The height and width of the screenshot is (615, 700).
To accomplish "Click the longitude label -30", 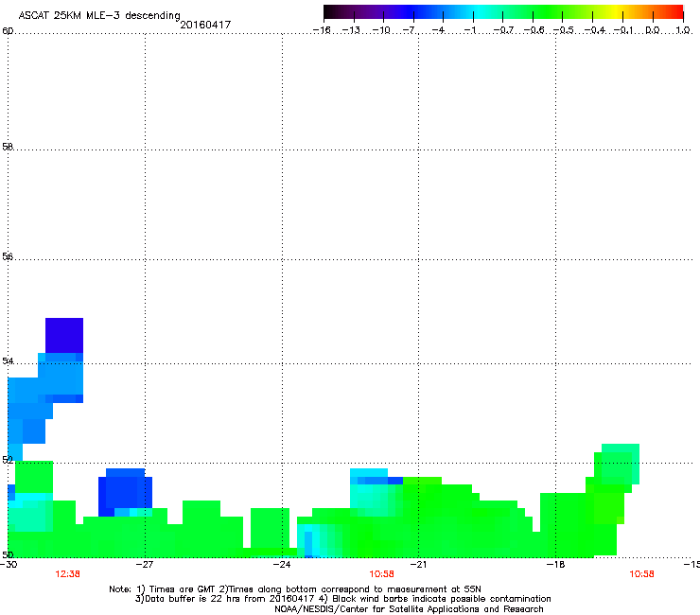I will pyautogui.click(x=9, y=565).
